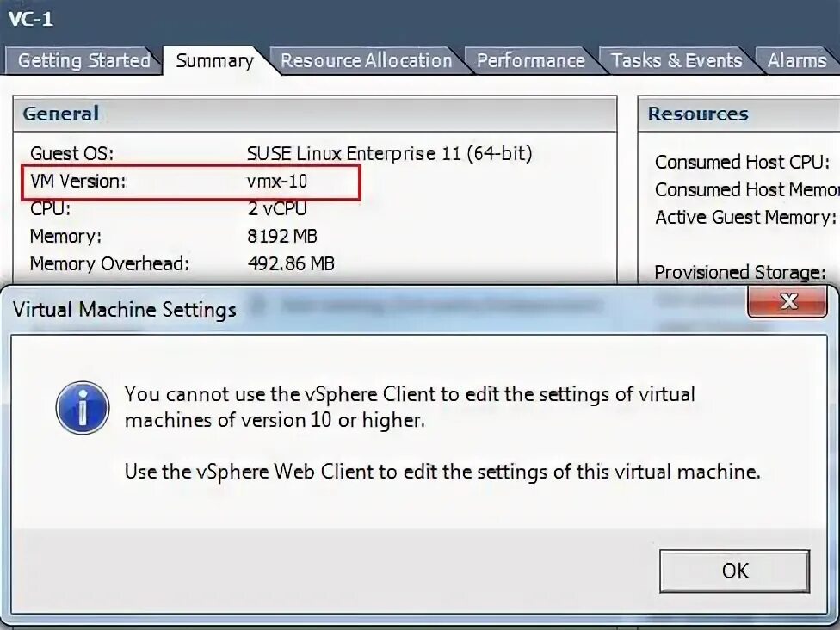The image size is (840, 630).
Task: Close the Virtual Machine Settings dialog
Action: click(x=787, y=301)
